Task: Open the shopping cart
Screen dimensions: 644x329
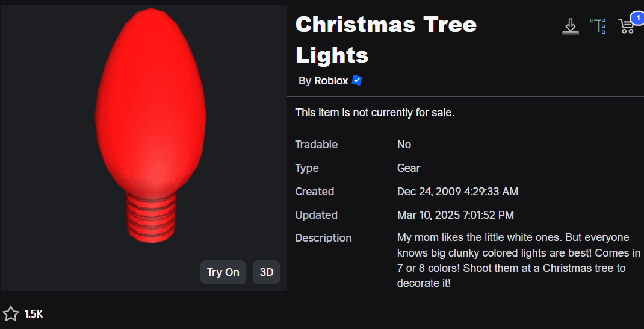Action: coord(626,27)
